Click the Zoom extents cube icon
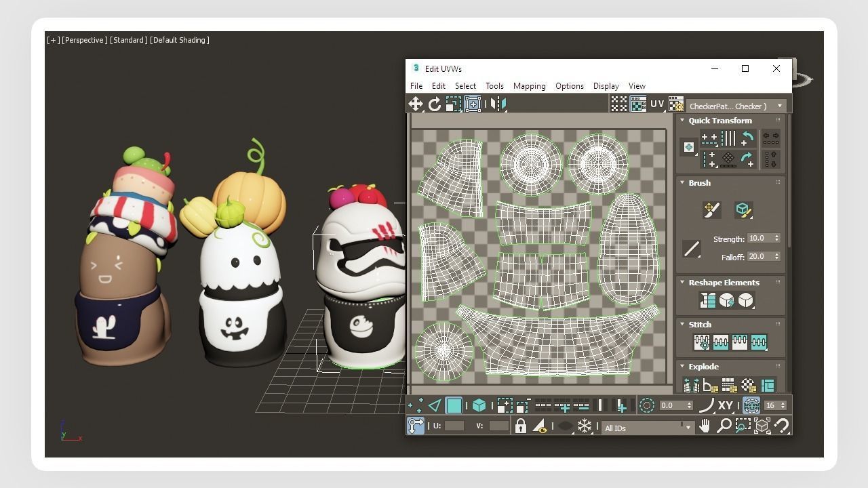Image resolution: width=868 pixels, height=488 pixels. [x=762, y=426]
